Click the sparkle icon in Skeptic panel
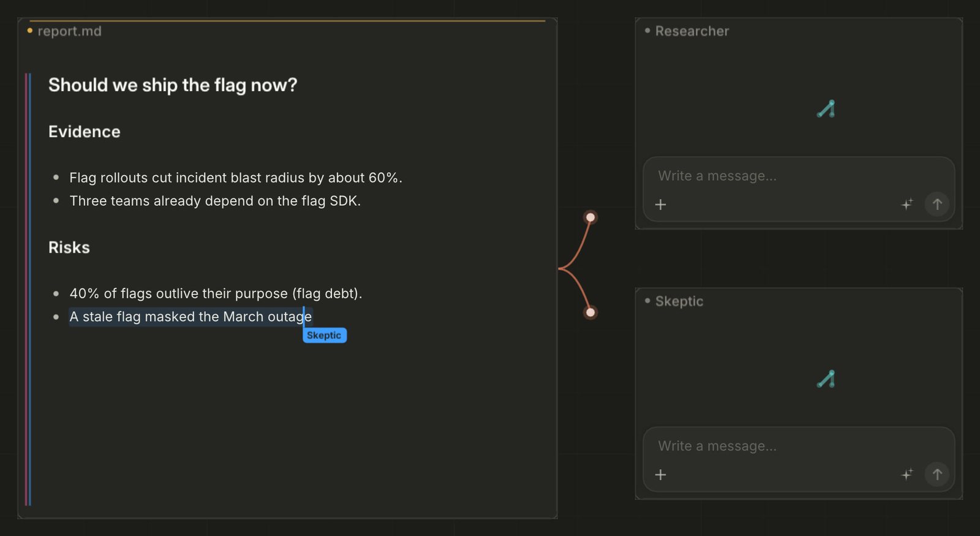Viewport: 980px width, 536px height. coord(907,474)
